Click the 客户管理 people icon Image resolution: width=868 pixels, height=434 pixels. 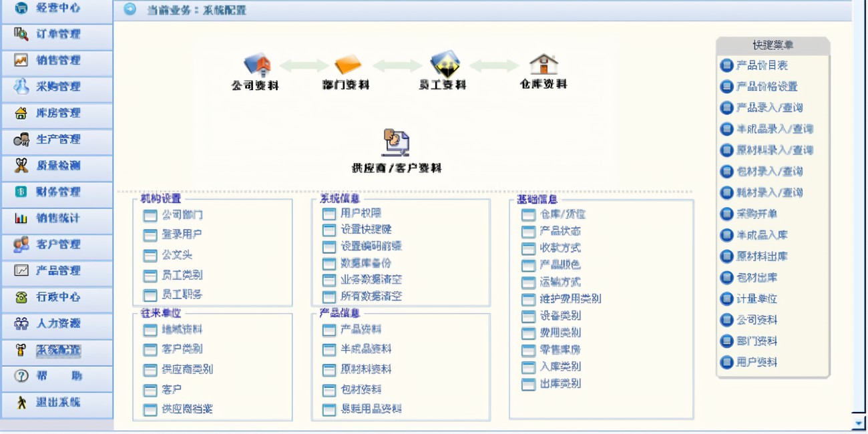[x=21, y=244]
